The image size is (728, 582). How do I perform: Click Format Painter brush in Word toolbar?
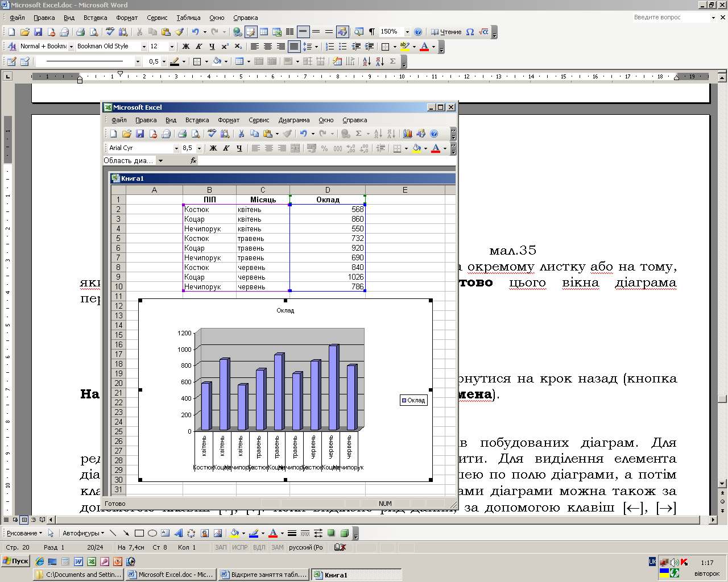180,32
